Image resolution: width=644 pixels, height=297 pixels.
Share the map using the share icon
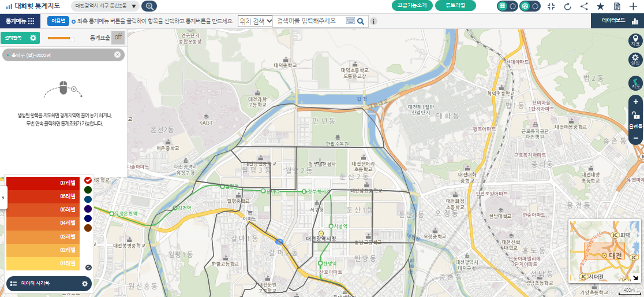(584, 6)
